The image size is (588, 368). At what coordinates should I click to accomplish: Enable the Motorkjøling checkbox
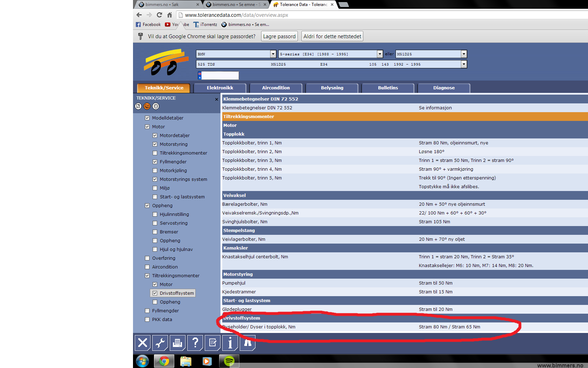(155, 171)
